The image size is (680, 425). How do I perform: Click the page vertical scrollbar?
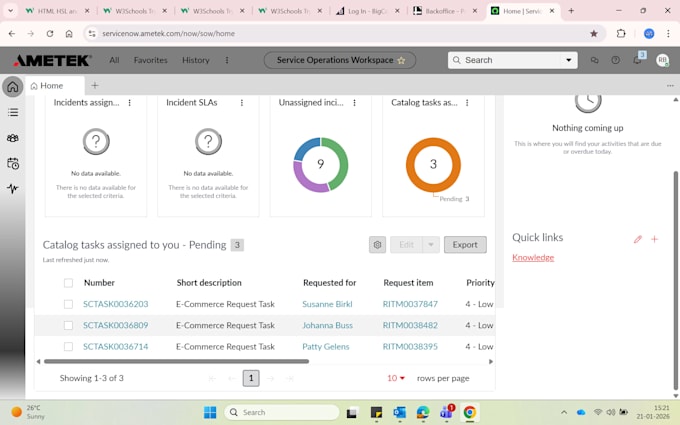coord(675,280)
